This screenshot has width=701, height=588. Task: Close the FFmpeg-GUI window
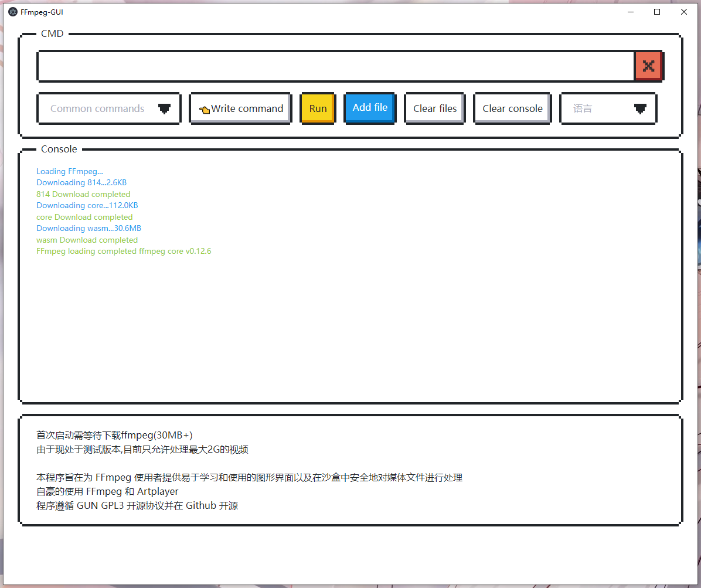[683, 12]
